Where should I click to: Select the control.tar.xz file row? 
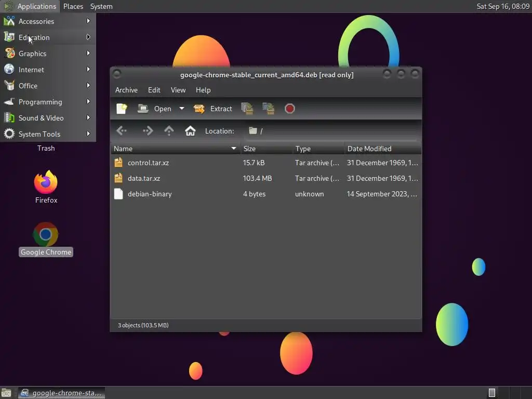click(266, 163)
